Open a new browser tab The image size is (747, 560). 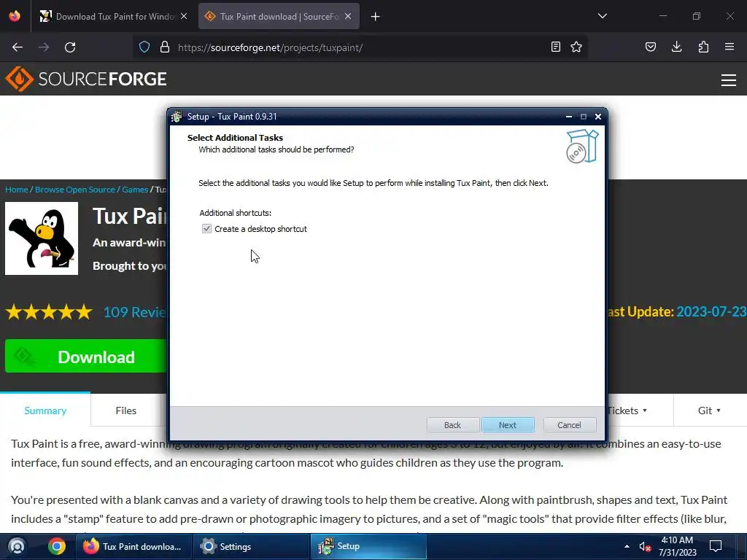coord(376,17)
